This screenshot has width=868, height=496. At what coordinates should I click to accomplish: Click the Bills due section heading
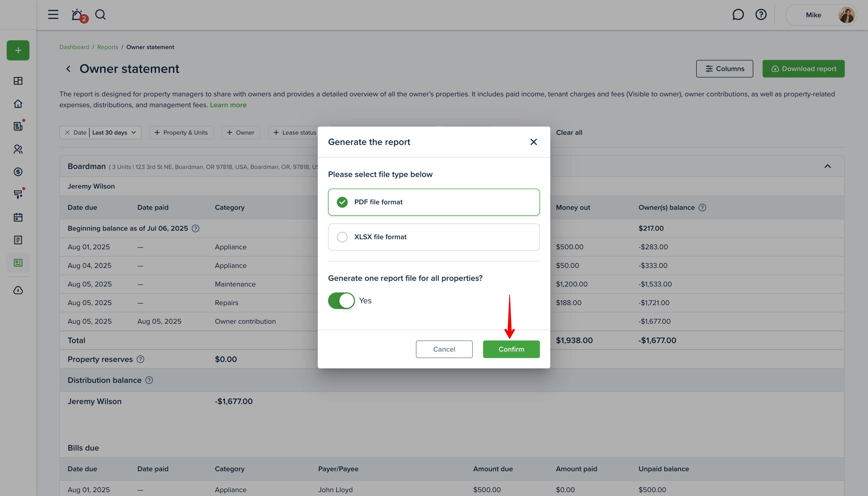pos(83,448)
